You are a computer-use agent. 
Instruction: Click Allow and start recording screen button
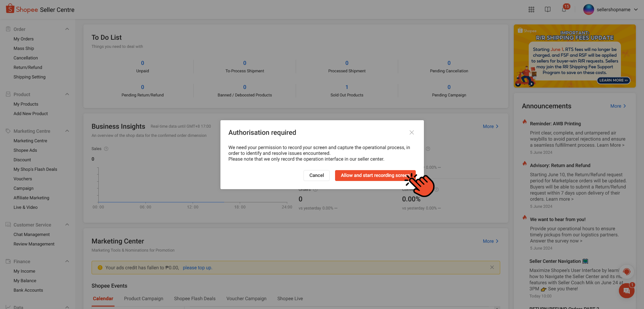tap(375, 175)
